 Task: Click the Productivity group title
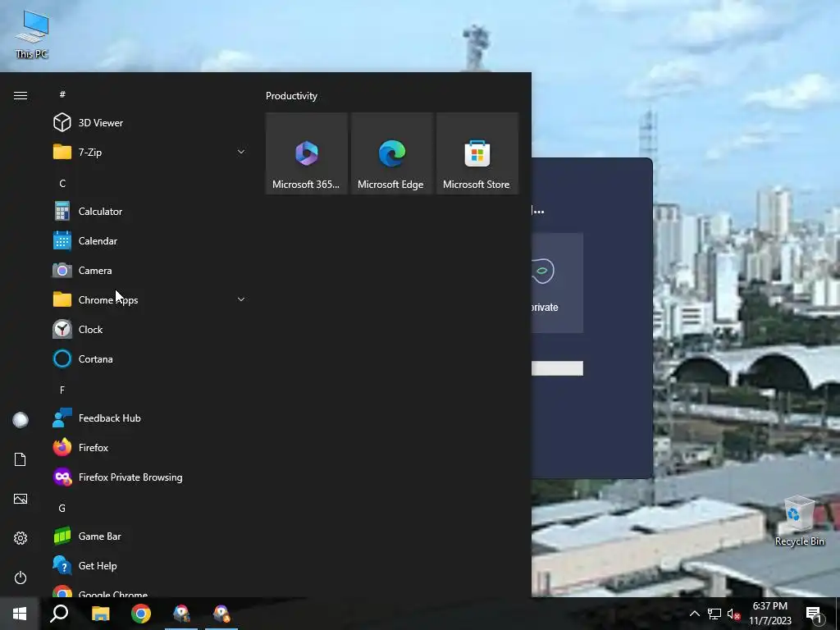[x=291, y=96]
